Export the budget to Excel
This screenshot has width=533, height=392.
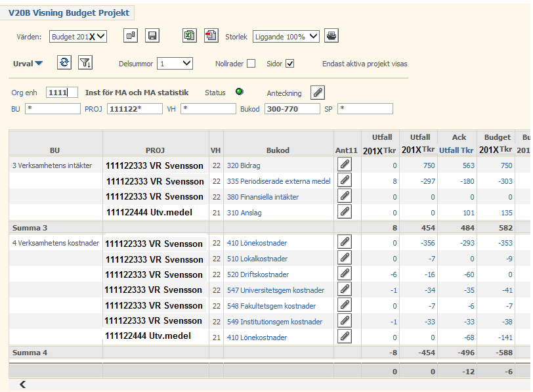coord(189,35)
